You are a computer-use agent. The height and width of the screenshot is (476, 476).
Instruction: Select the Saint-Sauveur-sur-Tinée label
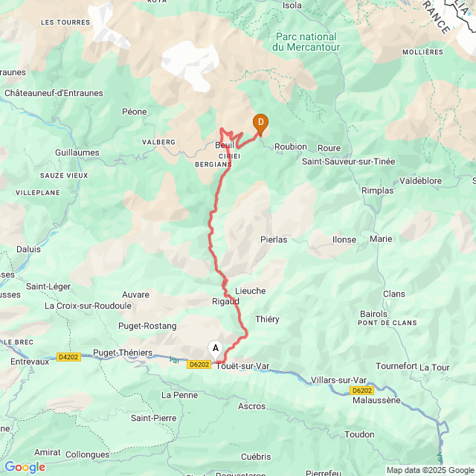click(349, 161)
